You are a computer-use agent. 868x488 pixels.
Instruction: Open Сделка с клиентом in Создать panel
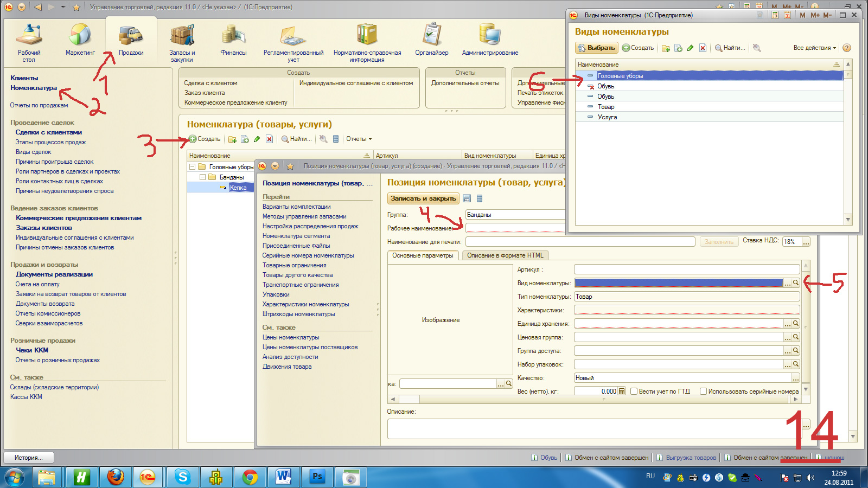(x=210, y=83)
